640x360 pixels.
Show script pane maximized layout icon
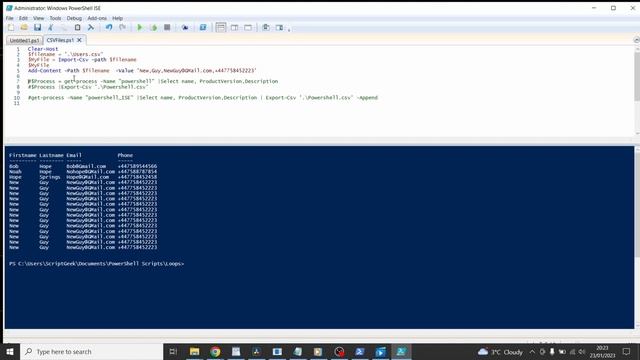[x=248, y=27]
